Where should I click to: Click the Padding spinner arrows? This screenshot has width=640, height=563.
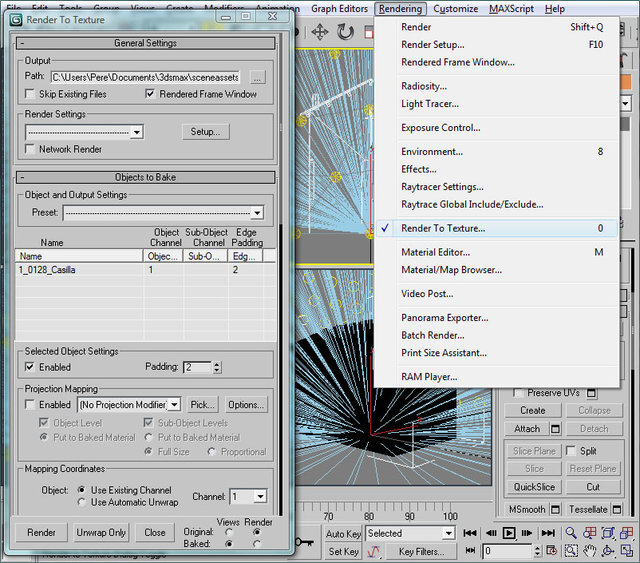pos(217,367)
